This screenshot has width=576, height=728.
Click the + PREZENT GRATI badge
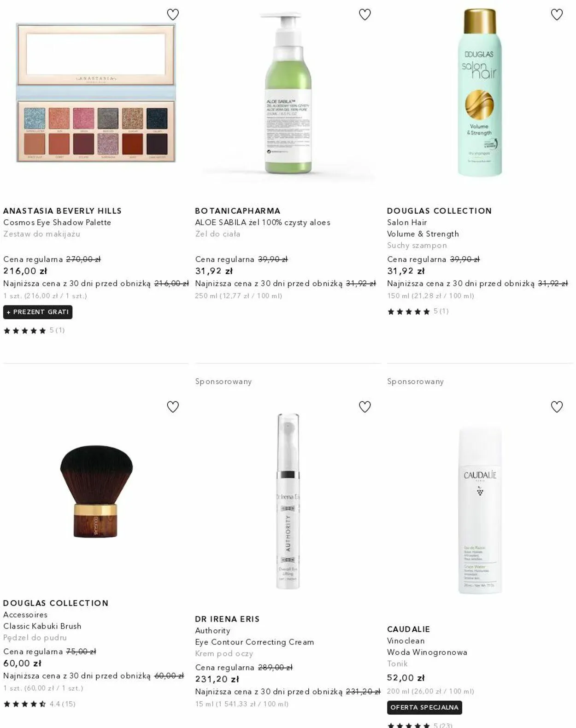click(x=38, y=312)
